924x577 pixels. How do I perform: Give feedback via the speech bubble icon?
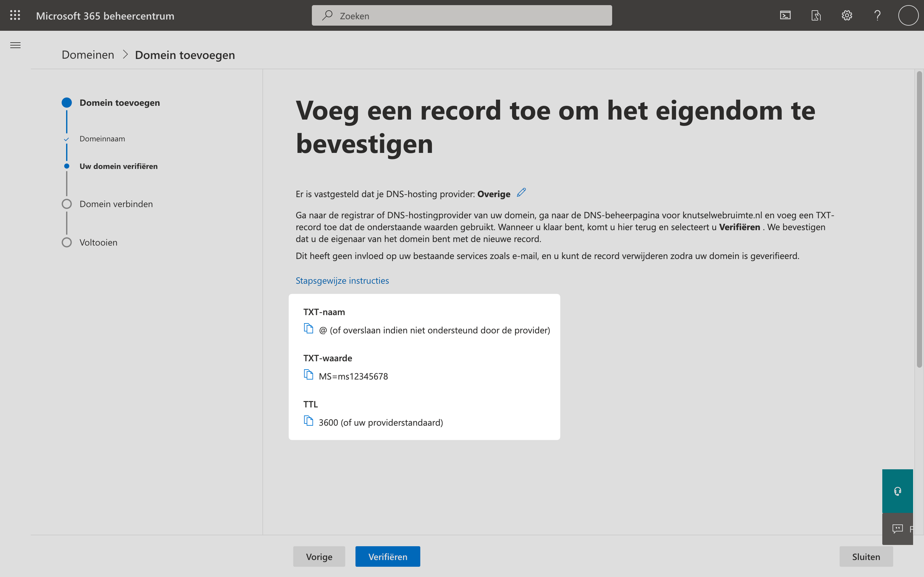pos(897,529)
